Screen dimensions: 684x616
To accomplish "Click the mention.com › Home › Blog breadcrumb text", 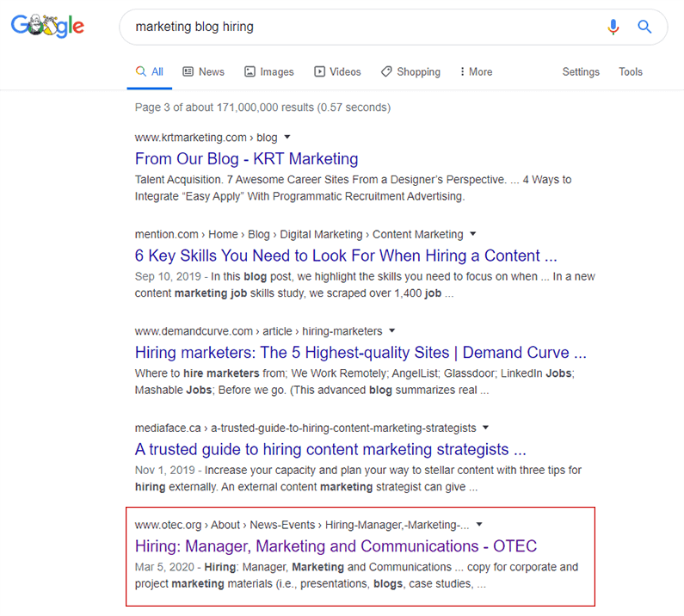I will [299, 234].
